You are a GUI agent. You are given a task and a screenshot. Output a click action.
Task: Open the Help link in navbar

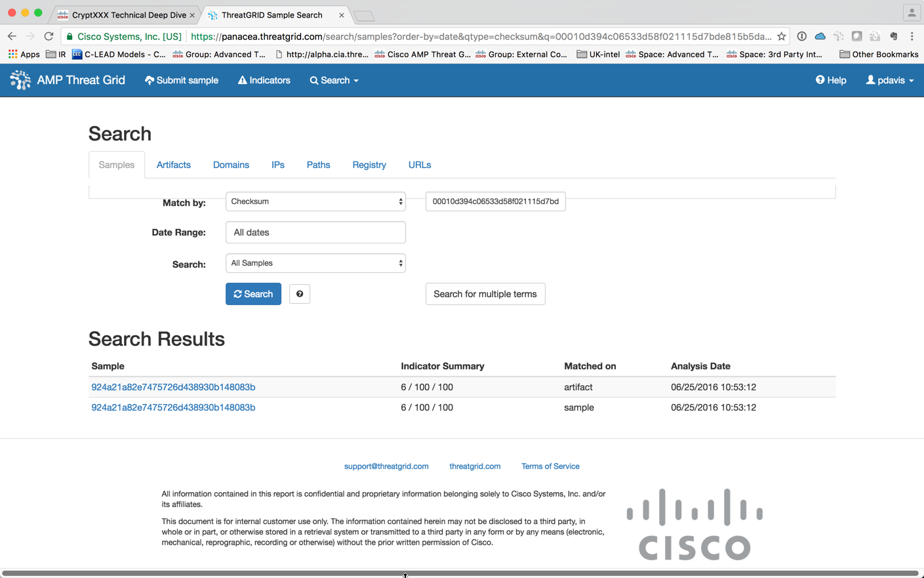click(831, 80)
